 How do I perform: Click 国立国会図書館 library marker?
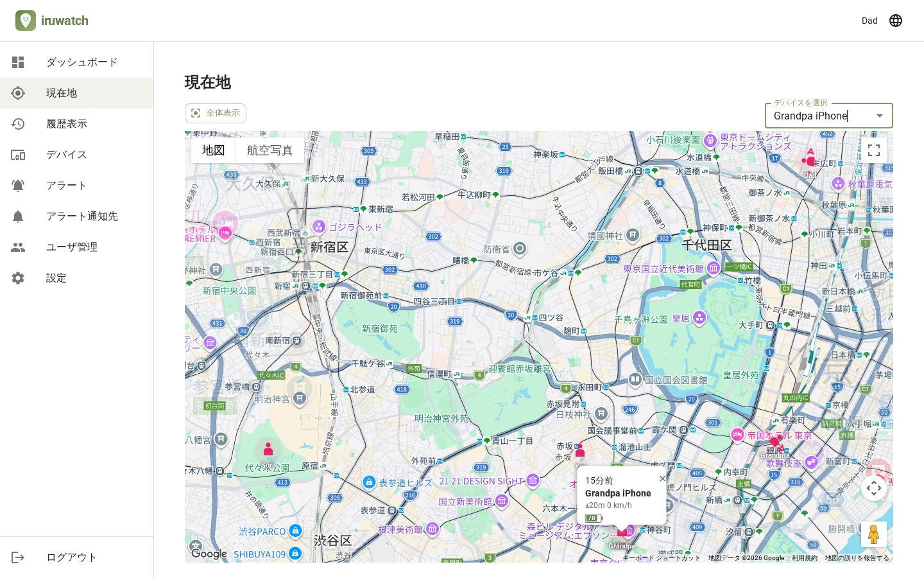coord(635,380)
